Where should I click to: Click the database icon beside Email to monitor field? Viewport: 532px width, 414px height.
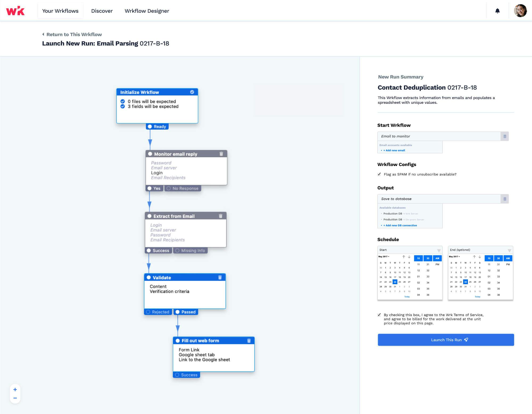click(x=505, y=136)
